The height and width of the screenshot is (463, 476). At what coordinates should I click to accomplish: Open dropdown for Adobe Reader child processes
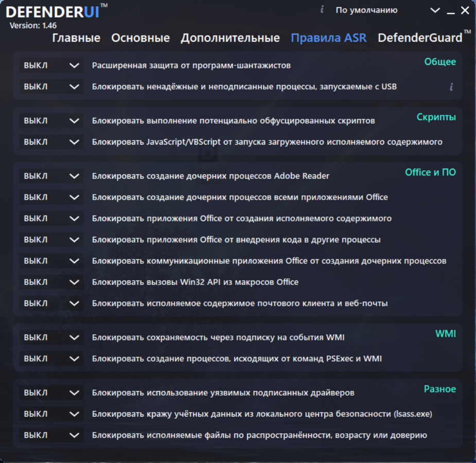tap(51, 176)
